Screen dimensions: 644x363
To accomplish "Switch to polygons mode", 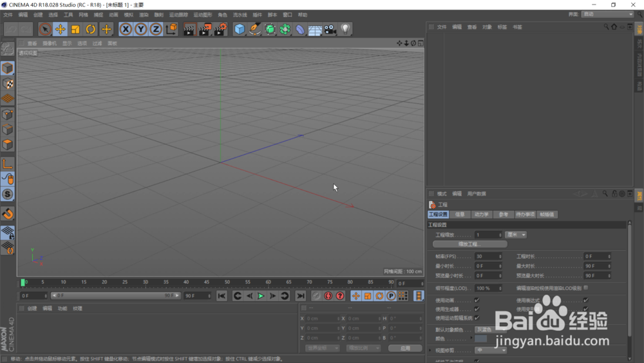I will click(7, 144).
